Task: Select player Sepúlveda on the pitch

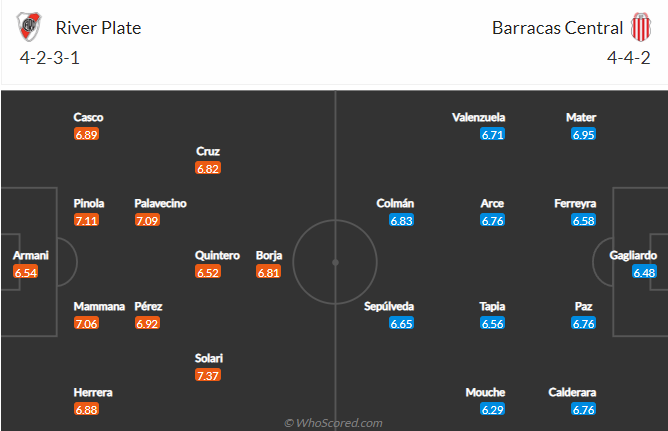Action: coord(389,306)
